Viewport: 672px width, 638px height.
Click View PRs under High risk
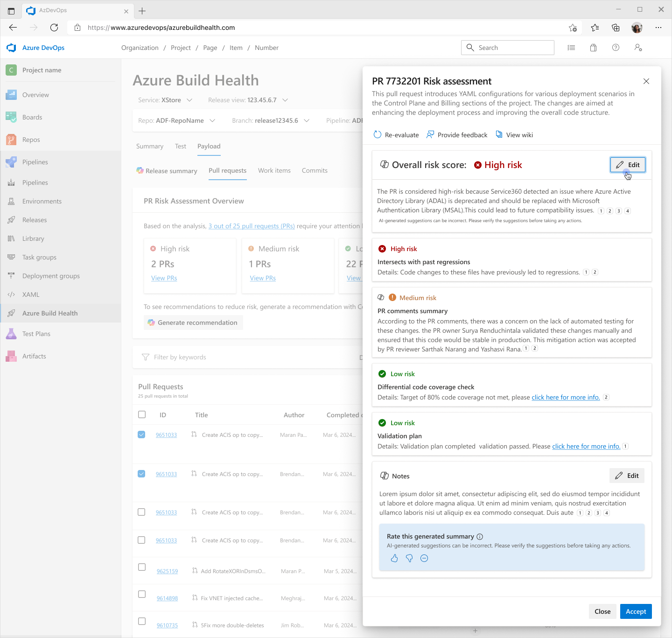164,278
